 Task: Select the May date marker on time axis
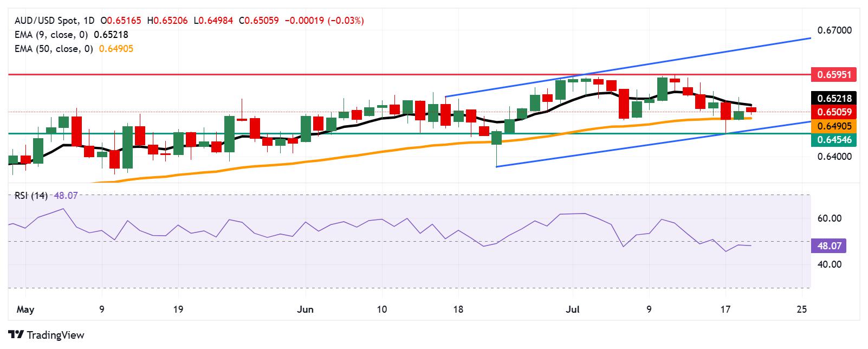click(x=25, y=309)
